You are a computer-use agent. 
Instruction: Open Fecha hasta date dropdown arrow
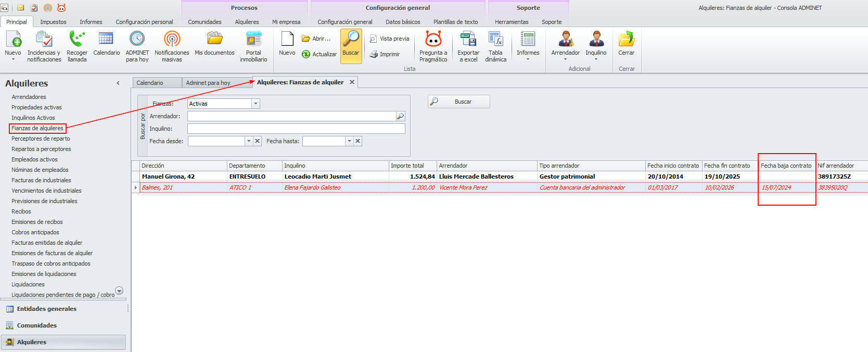tap(349, 141)
